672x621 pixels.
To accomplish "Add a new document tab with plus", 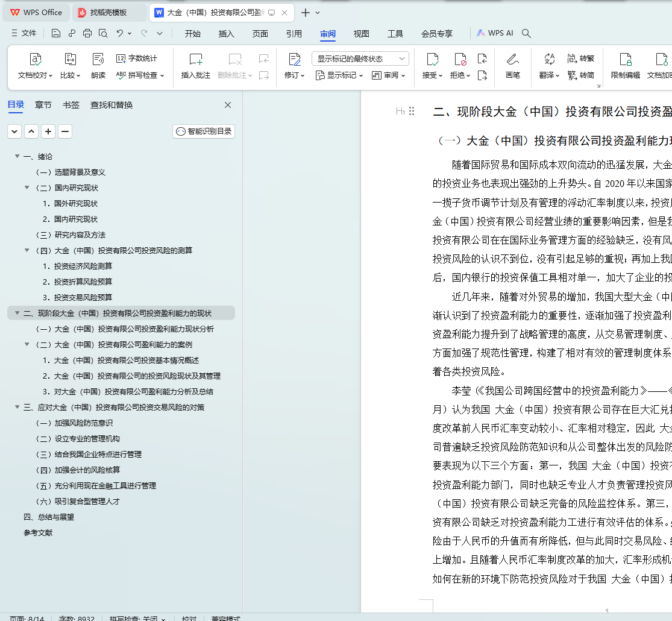I will point(306,13).
